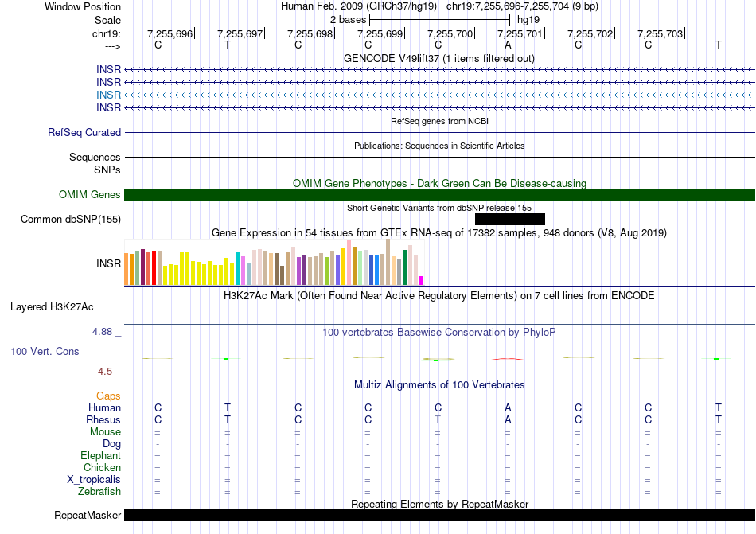This screenshot has height=534, width=756.
Task: Click the Common dbSNP(155) track label
Action: coord(71,220)
